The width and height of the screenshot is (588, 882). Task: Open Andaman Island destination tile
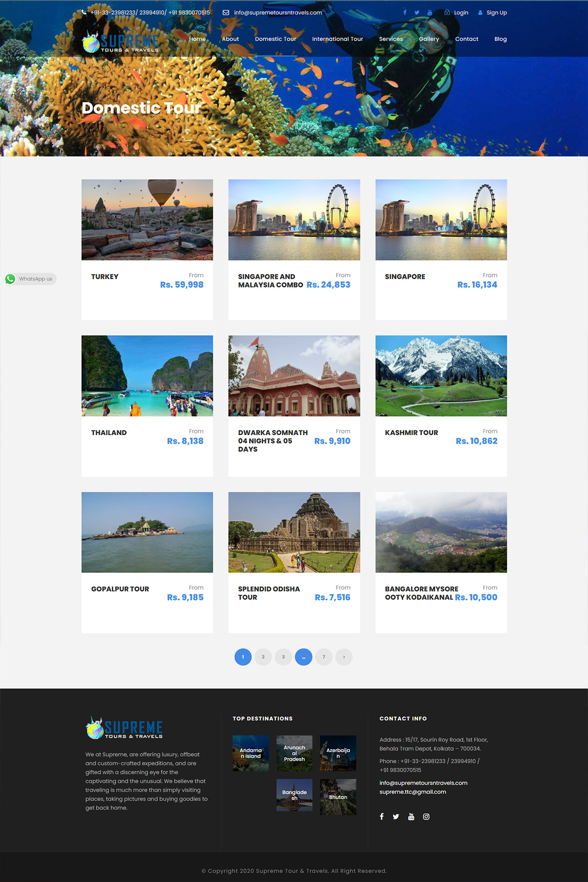click(x=251, y=753)
